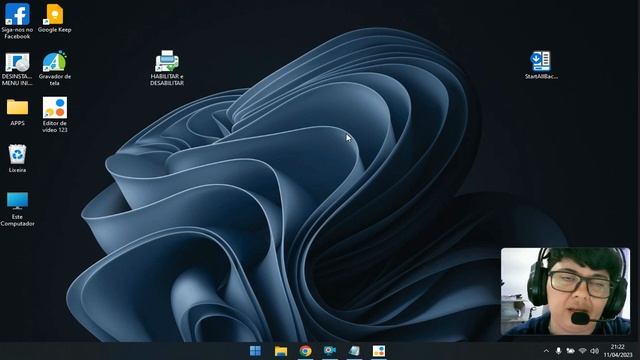Select the Lixeira recycle bin icon

pos(17,158)
